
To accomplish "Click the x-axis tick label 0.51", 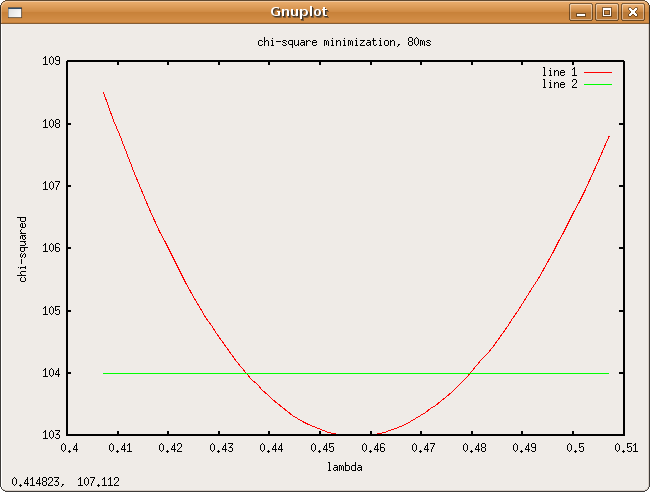I will 626,448.
